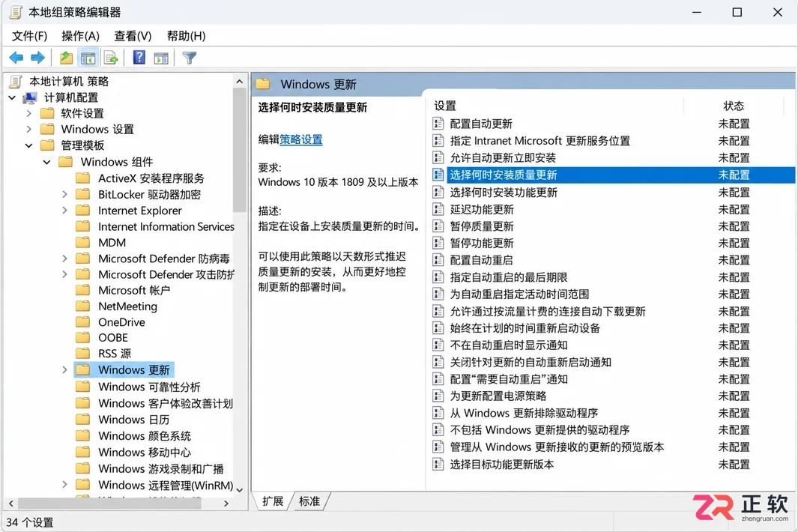The height and width of the screenshot is (532, 798).
Task: Click the policy icon beside 为更新配置电源策略
Action: [x=438, y=396]
